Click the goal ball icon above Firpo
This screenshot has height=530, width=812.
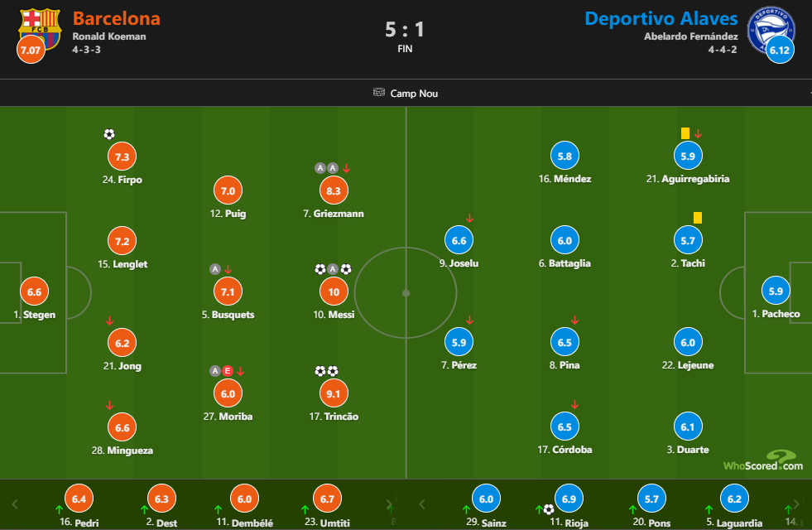108,134
